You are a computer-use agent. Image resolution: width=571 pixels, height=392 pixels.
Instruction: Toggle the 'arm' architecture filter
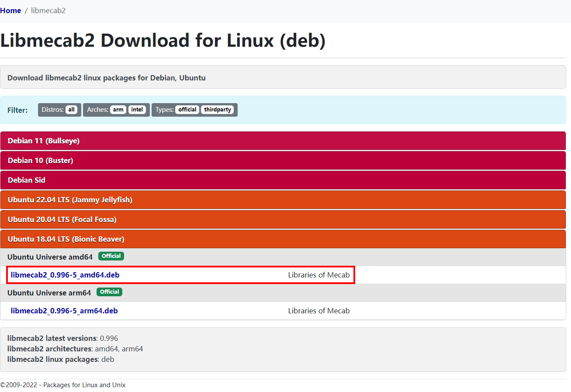pos(118,110)
